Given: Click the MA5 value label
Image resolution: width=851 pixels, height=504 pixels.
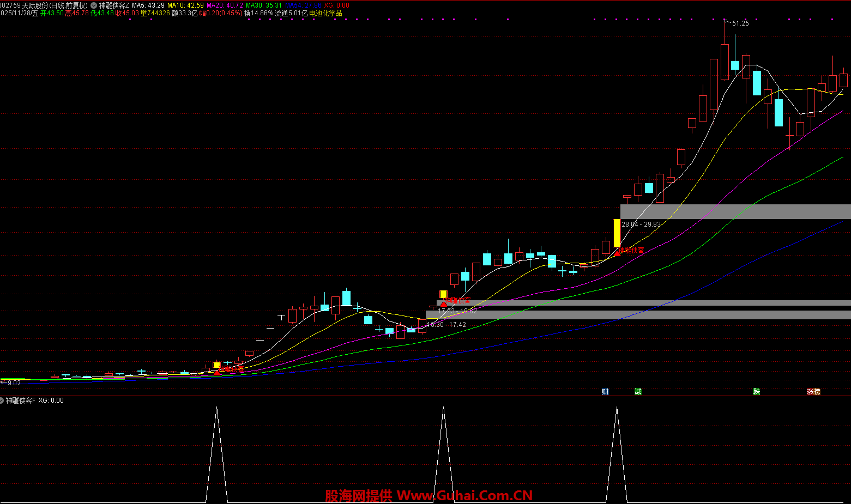Looking at the screenshot, I should (148, 5).
